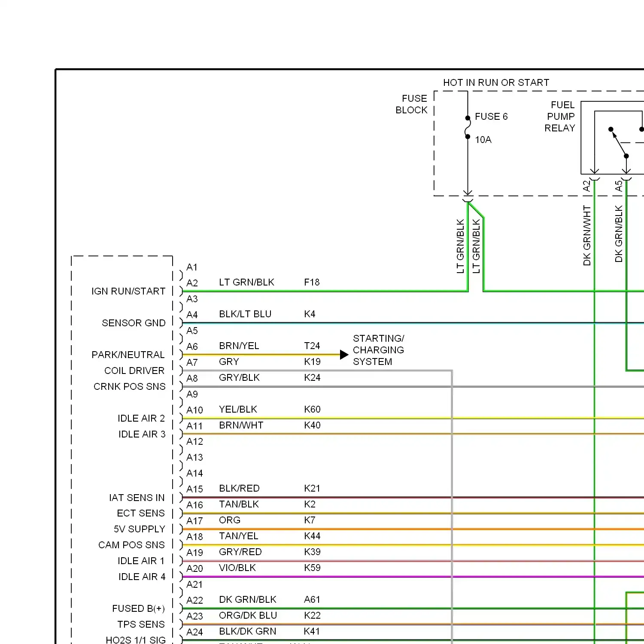Click the 'IGN RUN/START' pin label
The image size is (644, 644).
[128, 291]
